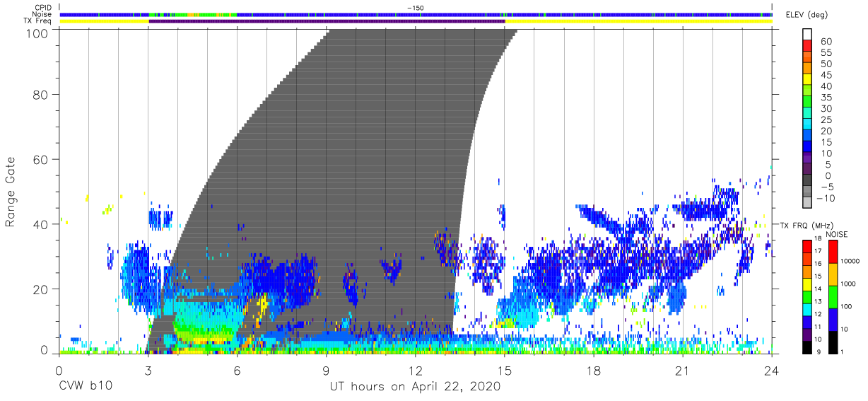The image size is (868, 401).
Task: Click the 'TX Freq' strip label
Action: [x=39, y=21]
